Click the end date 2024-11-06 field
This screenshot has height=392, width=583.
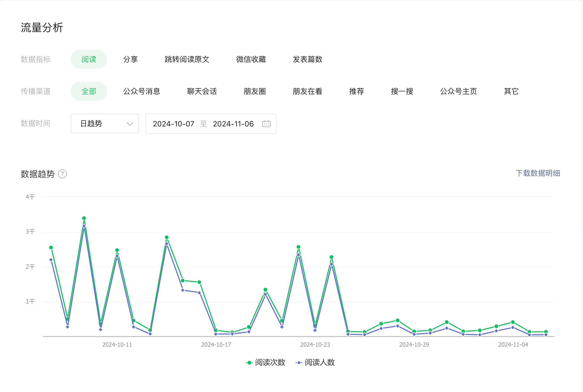(233, 124)
